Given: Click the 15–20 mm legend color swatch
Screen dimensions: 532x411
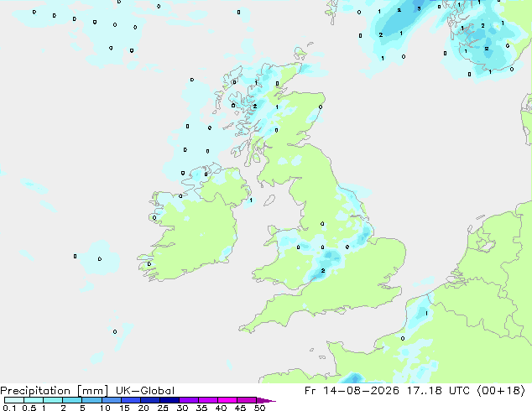Looking at the screenshot, I should [131, 400].
